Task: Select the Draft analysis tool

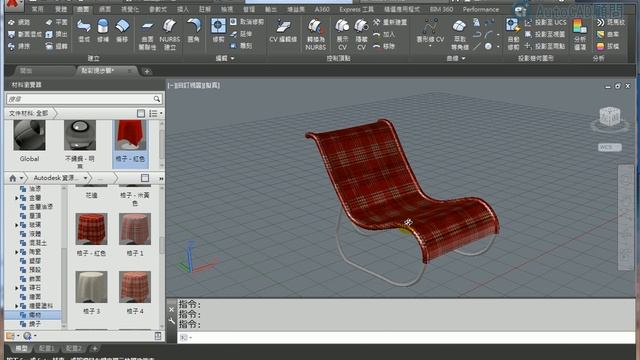Action: click(608, 47)
